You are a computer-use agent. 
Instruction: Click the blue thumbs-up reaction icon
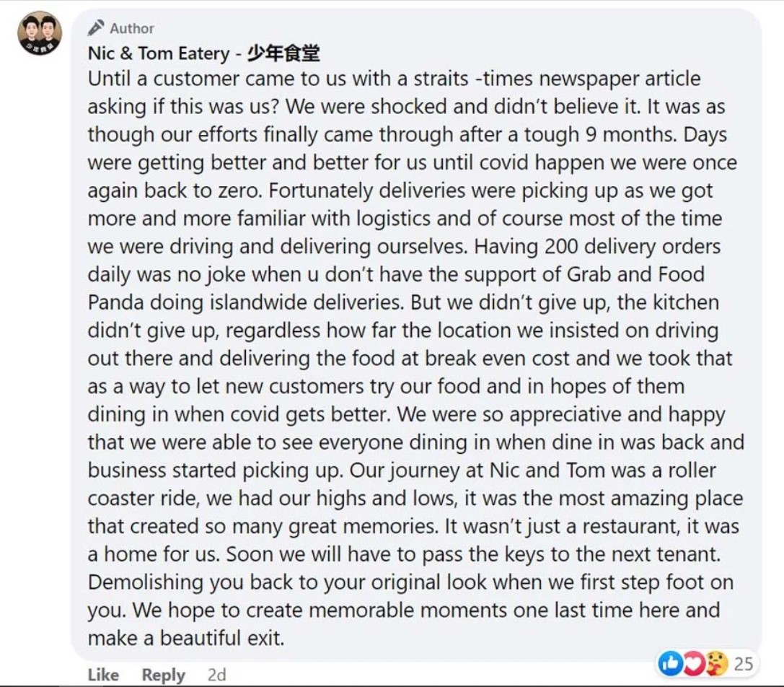coord(669,663)
